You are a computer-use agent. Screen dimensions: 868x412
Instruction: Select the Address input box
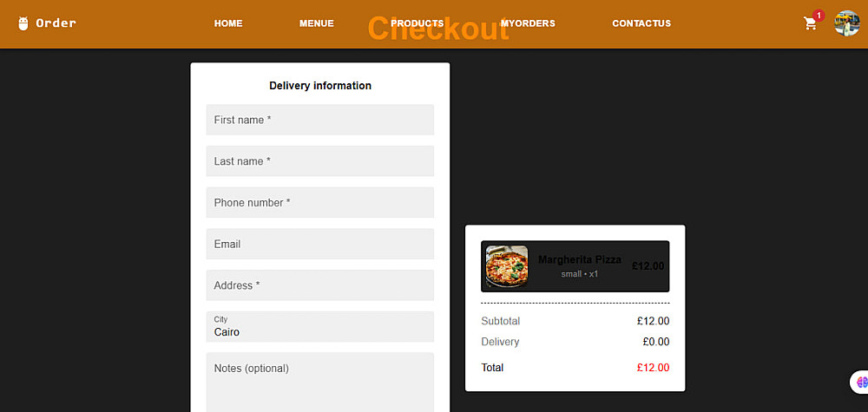[320, 285]
